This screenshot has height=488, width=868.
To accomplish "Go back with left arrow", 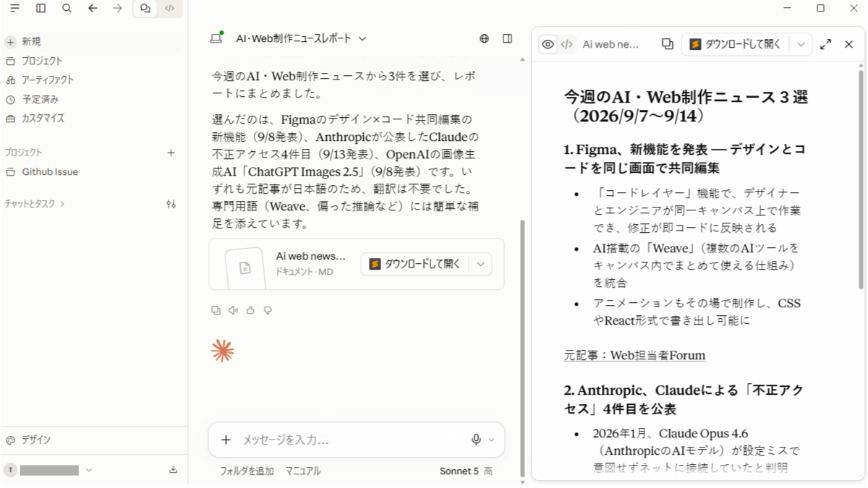I will pos(93,8).
